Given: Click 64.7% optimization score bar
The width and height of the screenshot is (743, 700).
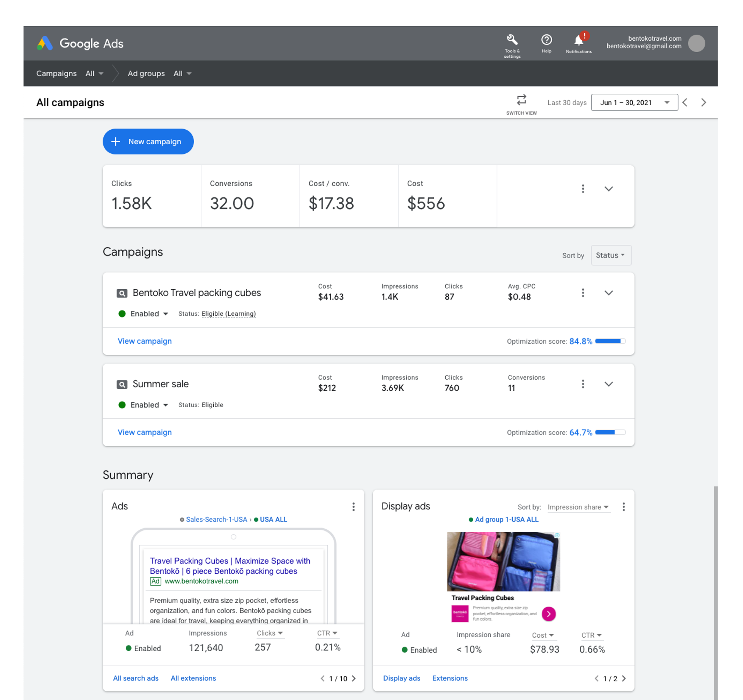Looking at the screenshot, I should 610,432.
